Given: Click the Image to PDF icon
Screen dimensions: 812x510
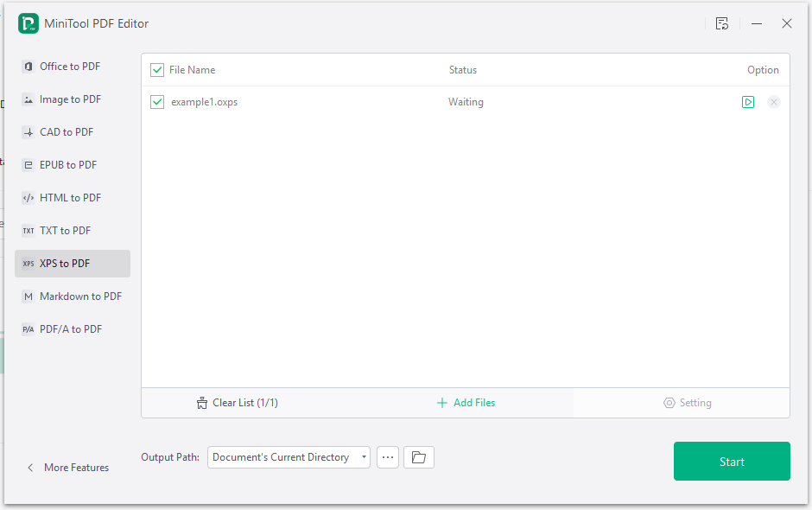Looking at the screenshot, I should (x=29, y=99).
